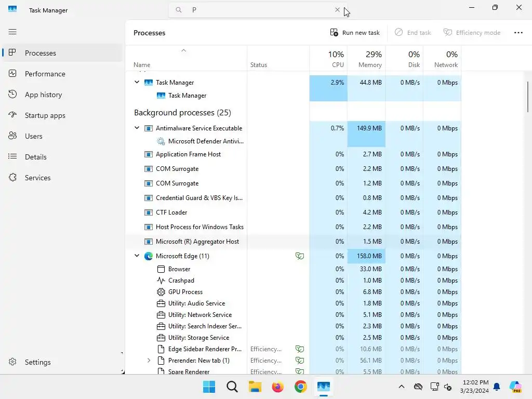Screen dimensions: 532x399
Task: Open the hamburger navigation menu
Action: (x=12, y=32)
